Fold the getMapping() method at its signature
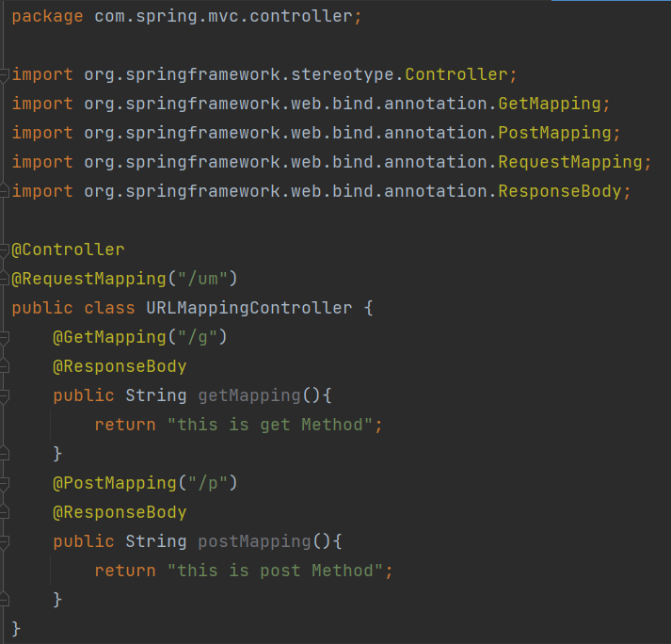Screen dimensions: 671x644 point(5,395)
